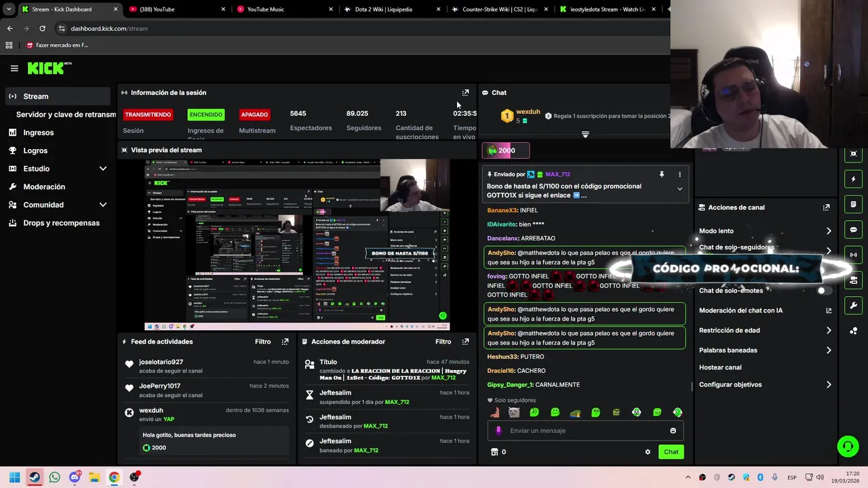Viewport: 868px width, 488px height.
Task: Switch to Counter-Strike Wiki tab
Action: tap(500, 9)
